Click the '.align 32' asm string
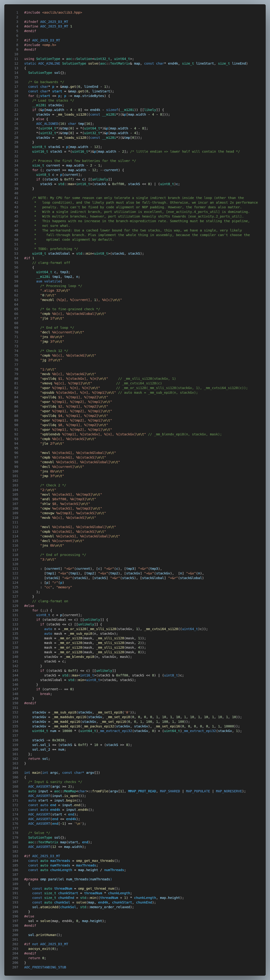Viewport: 270px width, 980px height. pos(55,291)
